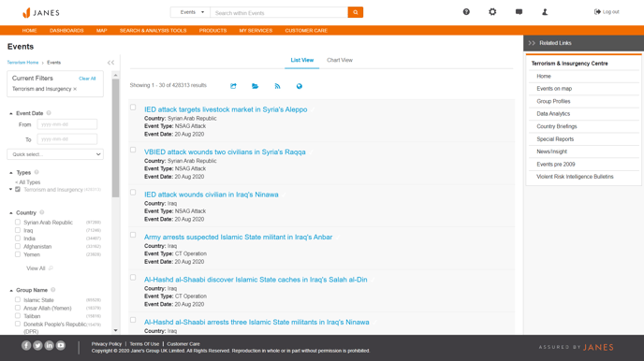Open the PRODUCTS menu item
Image resolution: width=644 pixels, height=361 pixels.
point(212,30)
